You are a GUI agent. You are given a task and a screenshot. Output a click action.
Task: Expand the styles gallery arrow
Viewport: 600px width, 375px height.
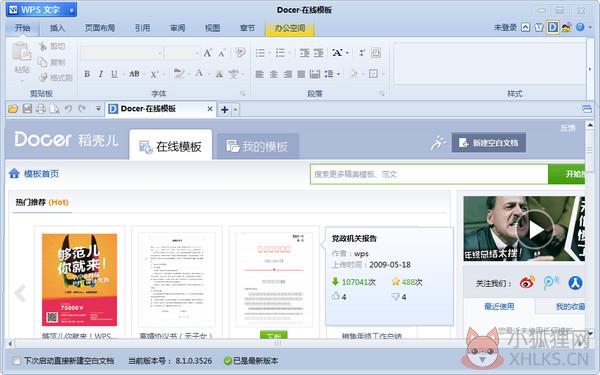[x=589, y=69]
